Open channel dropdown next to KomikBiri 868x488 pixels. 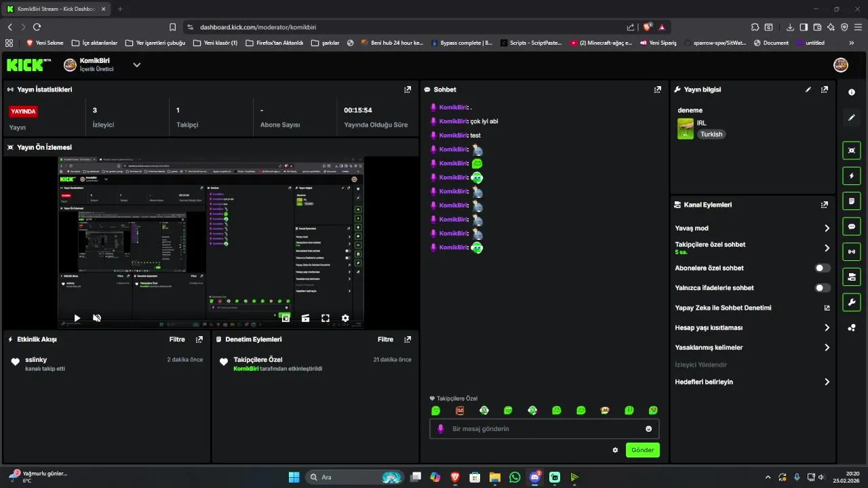(x=136, y=65)
